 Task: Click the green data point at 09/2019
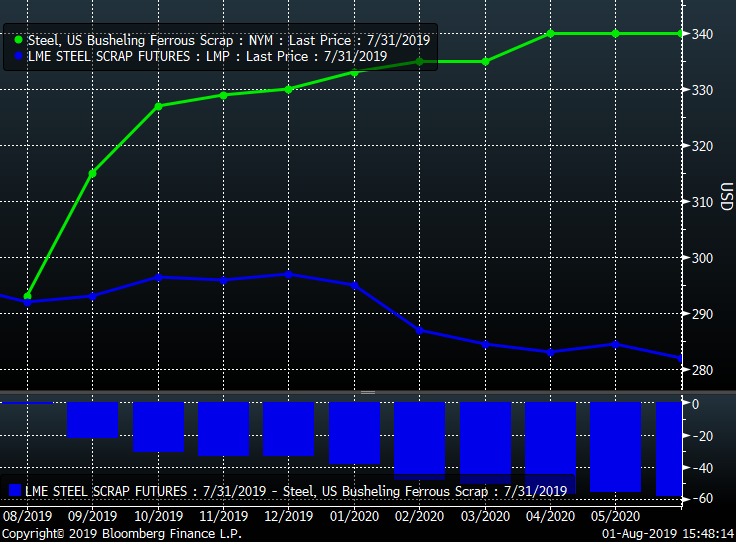[92, 173]
